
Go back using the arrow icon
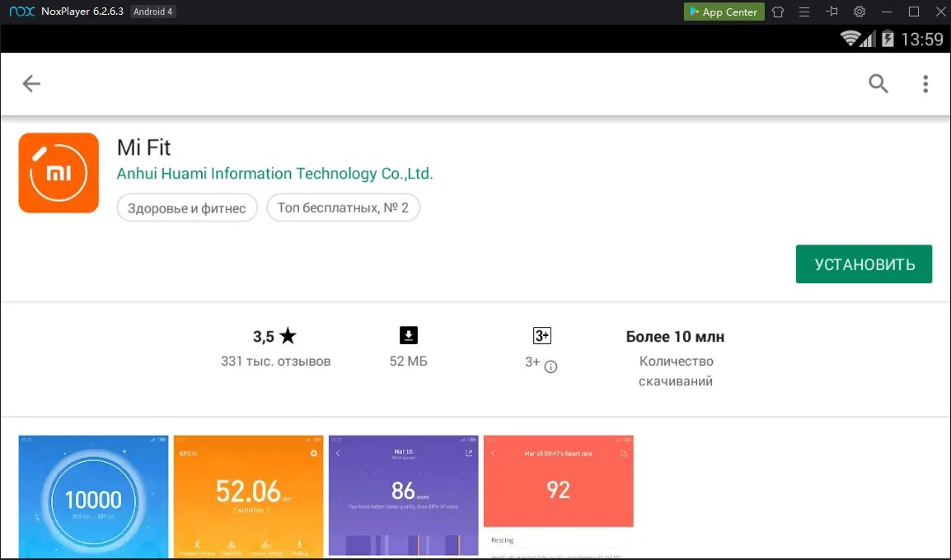(x=31, y=84)
